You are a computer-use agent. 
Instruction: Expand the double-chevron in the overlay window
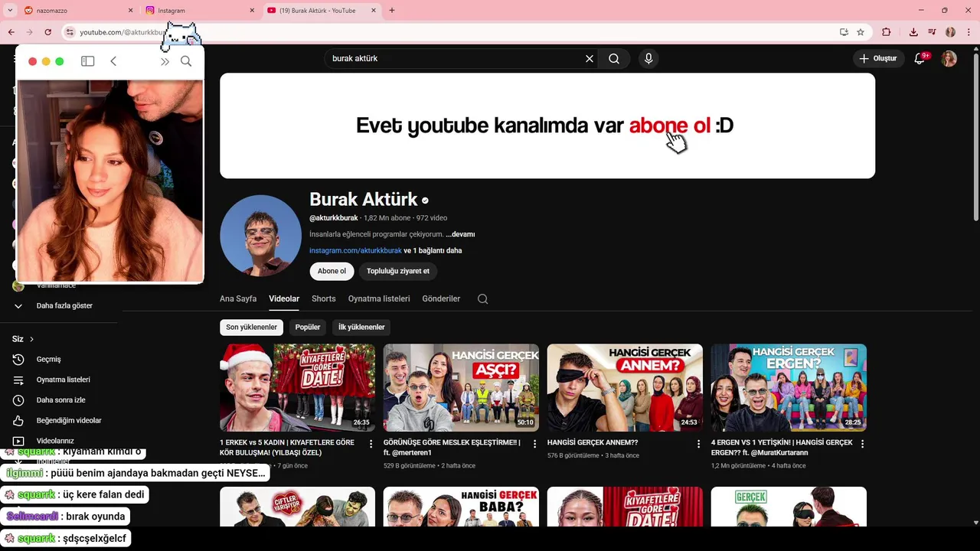[x=165, y=61]
